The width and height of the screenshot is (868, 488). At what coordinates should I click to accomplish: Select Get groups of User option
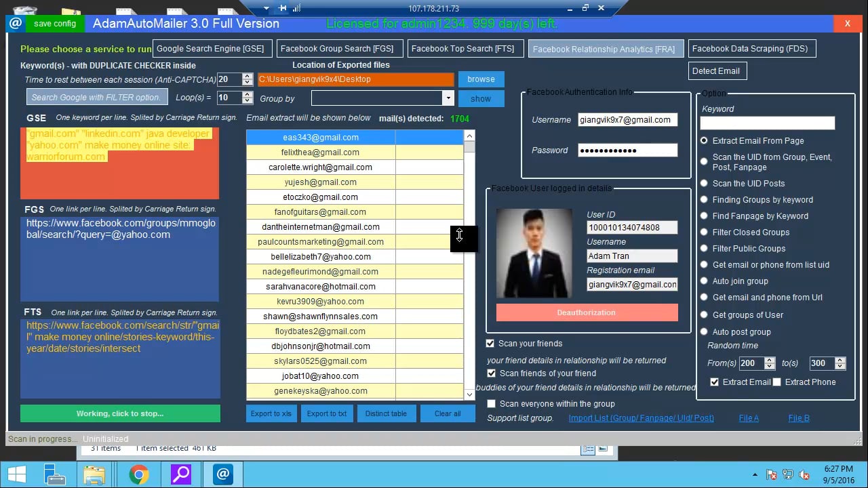tap(704, 314)
